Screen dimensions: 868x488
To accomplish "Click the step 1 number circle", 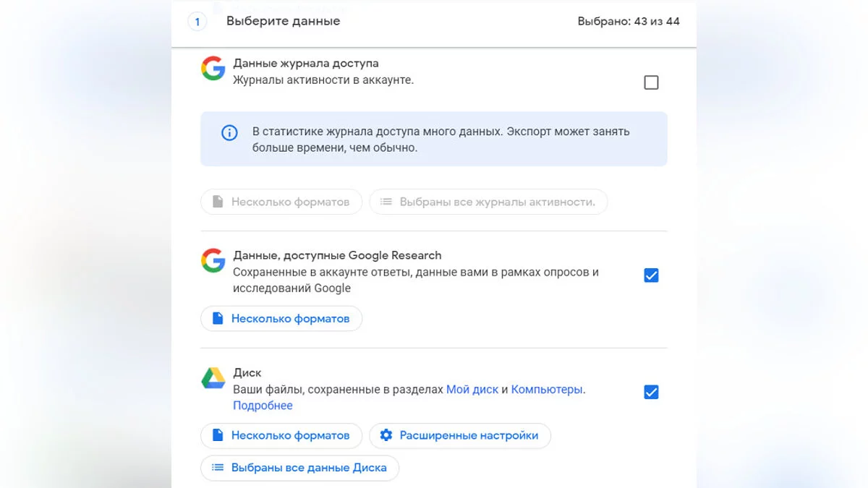I will click(197, 22).
